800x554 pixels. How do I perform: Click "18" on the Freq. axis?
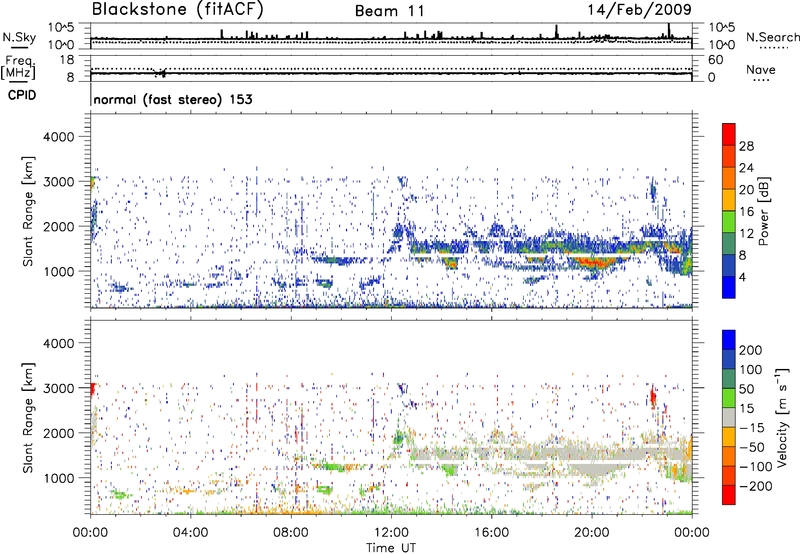pos(67,60)
